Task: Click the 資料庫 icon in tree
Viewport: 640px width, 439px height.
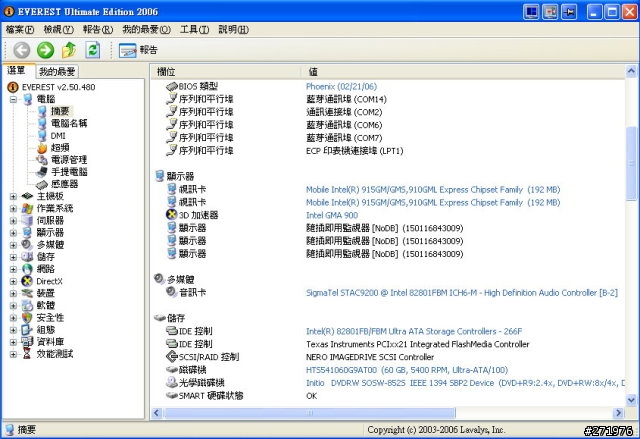Action: point(27,341)
